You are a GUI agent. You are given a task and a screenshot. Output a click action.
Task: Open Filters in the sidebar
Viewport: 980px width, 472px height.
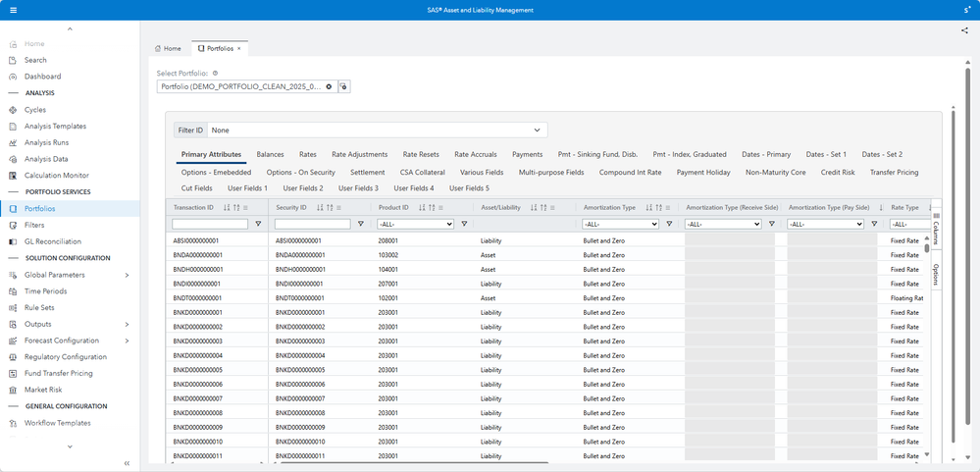[x=34, y=225]
